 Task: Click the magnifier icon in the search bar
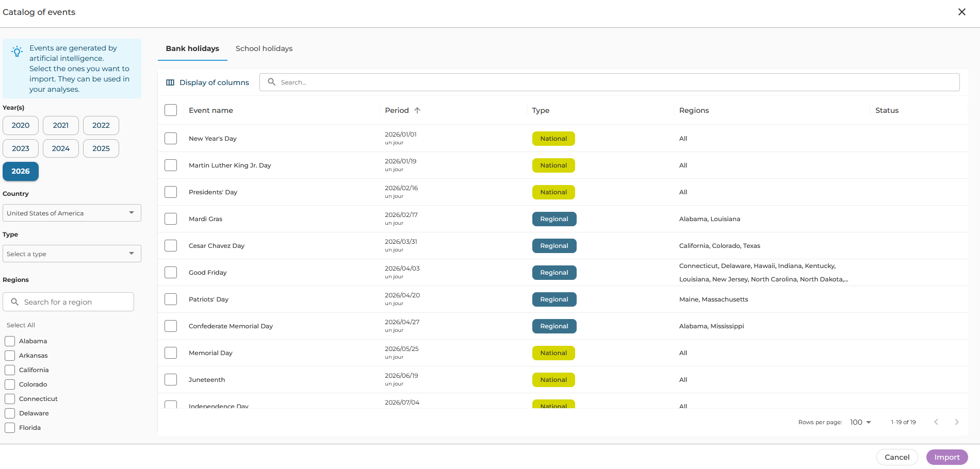(x=271, y=82)
